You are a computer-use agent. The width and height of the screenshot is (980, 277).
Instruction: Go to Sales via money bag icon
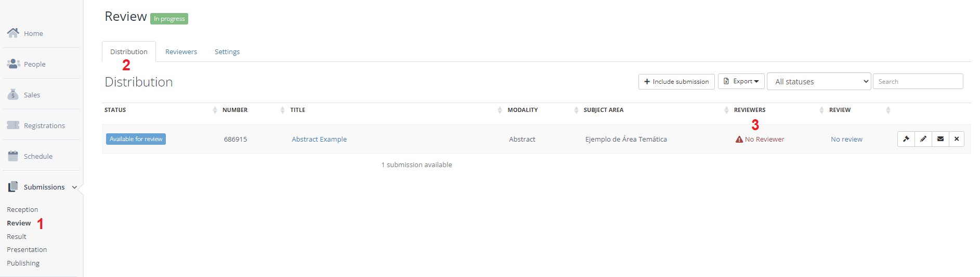point(13,94)
